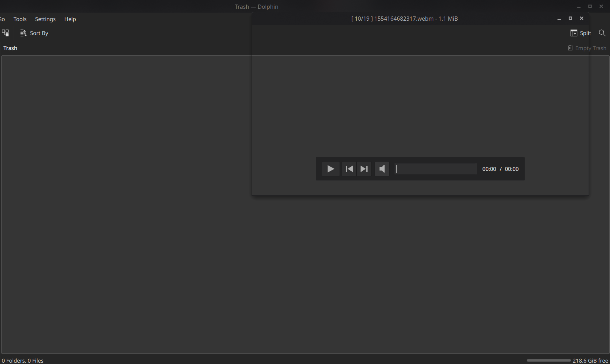This screenshot has width=610, height=364.
Task: Click the speaker icon in the player
Action: click(382, 169)
